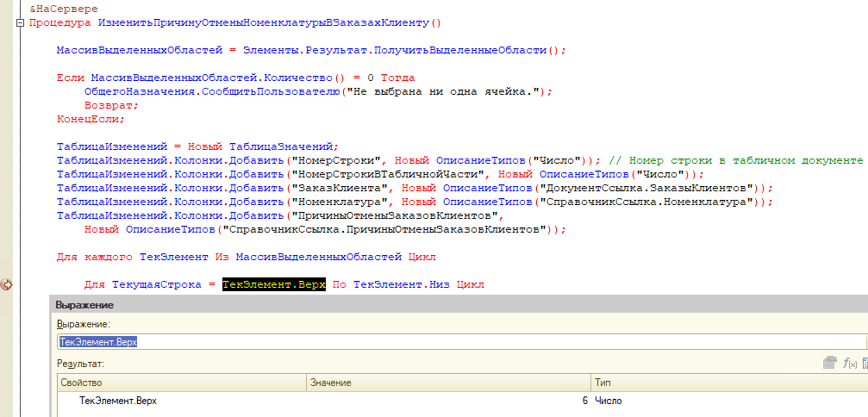Image resolution: width=868 pixels, height=417 pixels.
Task: Click the Число type cell in results
Action: pos(608,401)
